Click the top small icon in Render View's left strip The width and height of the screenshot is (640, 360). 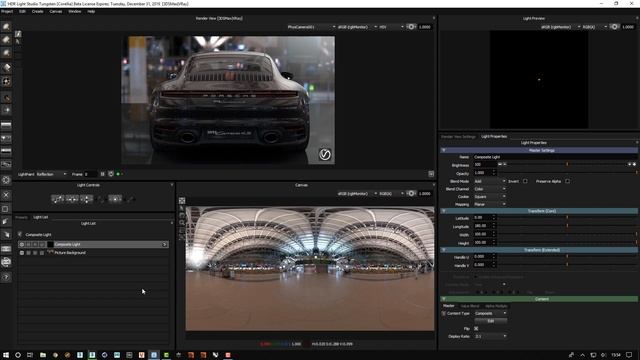(x=18, y=34)
